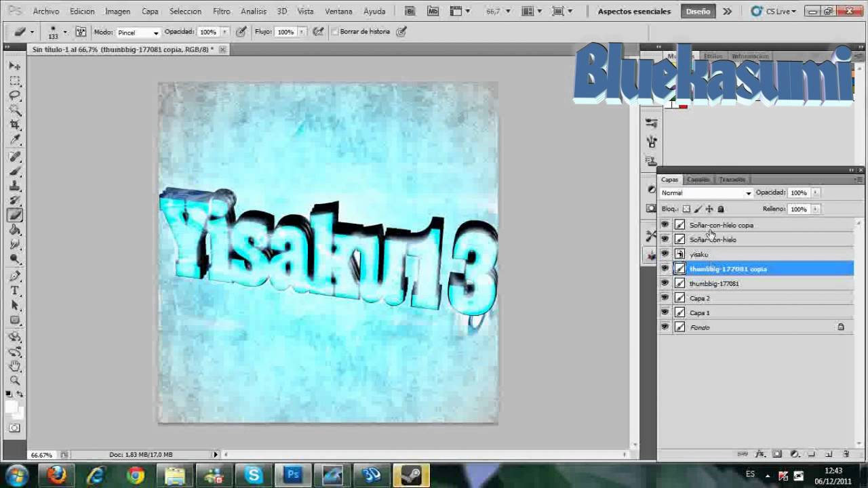Select the Shape tool
Image resolution: width=868 pixels, height=488 pixels.
[x=15, y=321]
